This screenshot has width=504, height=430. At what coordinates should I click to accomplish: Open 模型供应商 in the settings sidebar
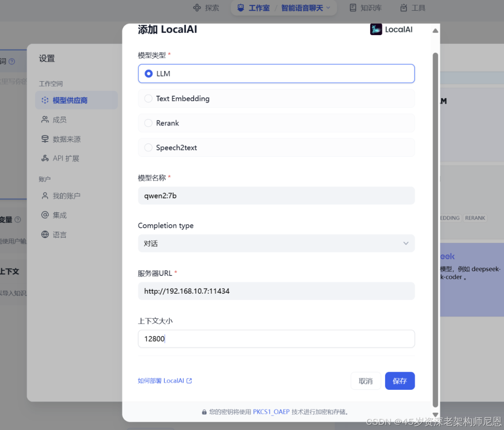pyautogui.click(x=77, y=100)
